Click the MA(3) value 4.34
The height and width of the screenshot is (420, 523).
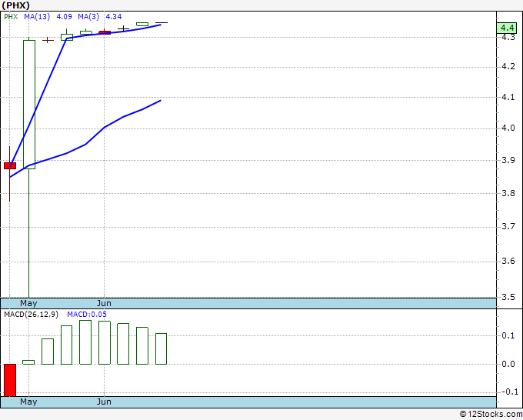pos(114,17)
